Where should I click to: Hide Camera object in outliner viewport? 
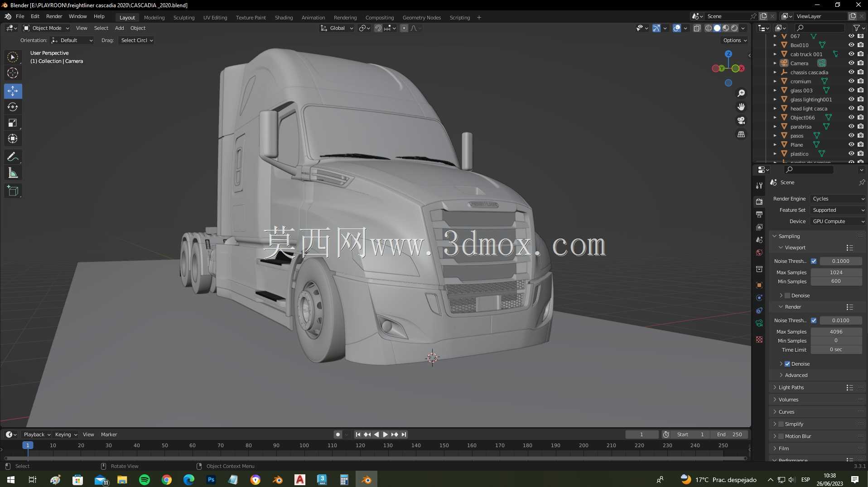click(851, 63)
